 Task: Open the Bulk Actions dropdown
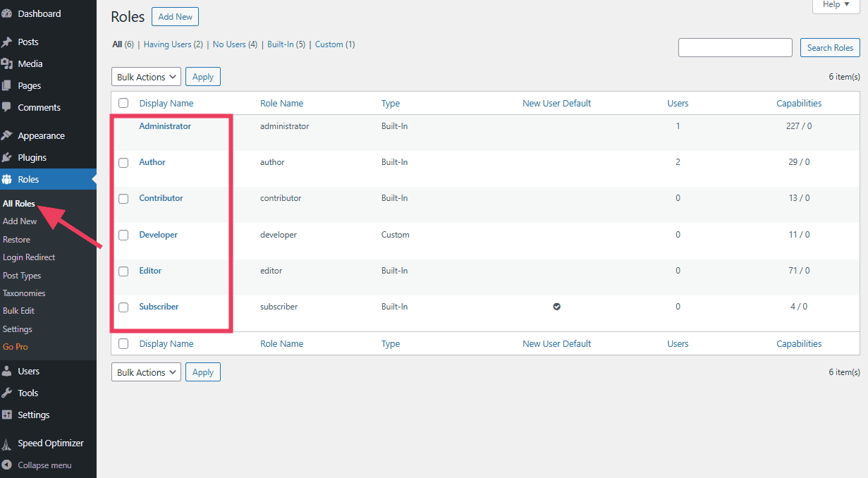point(146,76)
